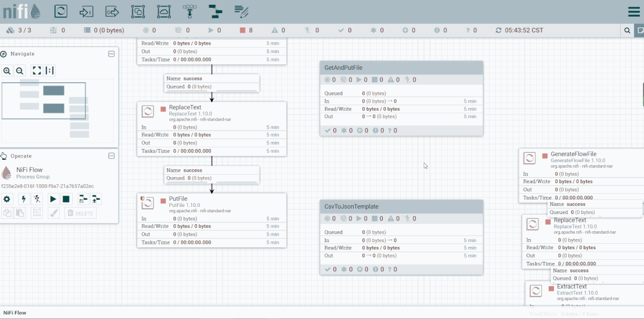The height and width of the screenshot is (319, 644).
Task: Select the Funnel toolbar icon
Action: [x=190, y=11]
